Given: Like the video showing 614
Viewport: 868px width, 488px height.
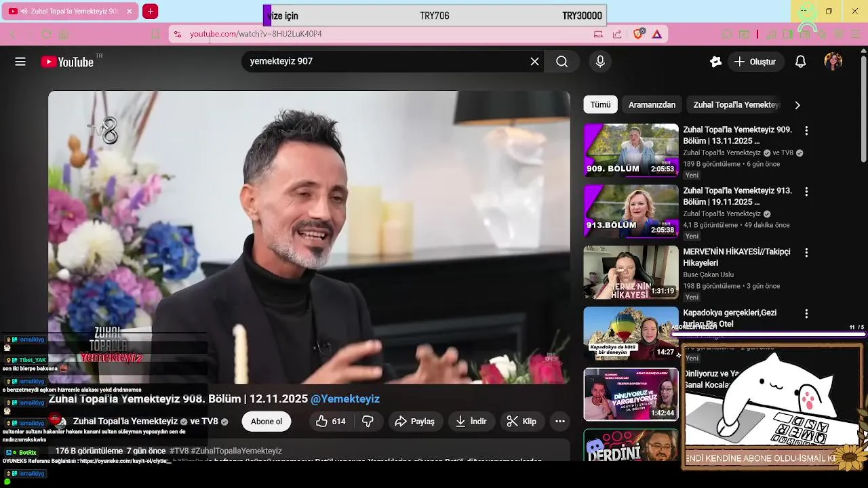Looking at the screenshot, I should click(x=332, y=422).
